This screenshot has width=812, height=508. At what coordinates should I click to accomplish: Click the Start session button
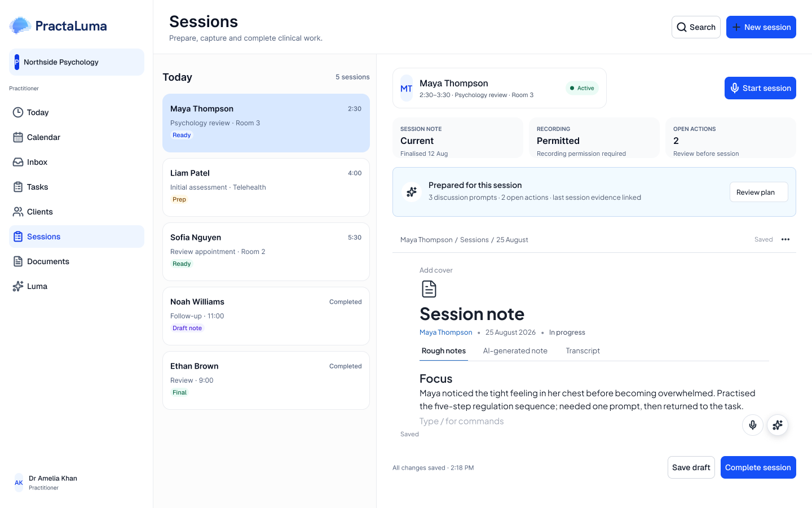pyautogui.click(x=760, y=88)
